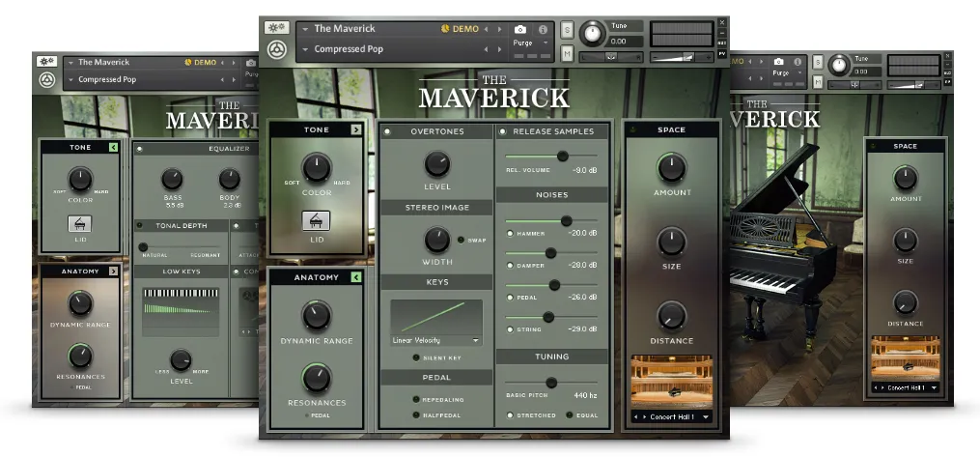Select STRETCHED tuning
Image resolution: width=980 pixels, height=457 pixels.
tap(510, 415)
